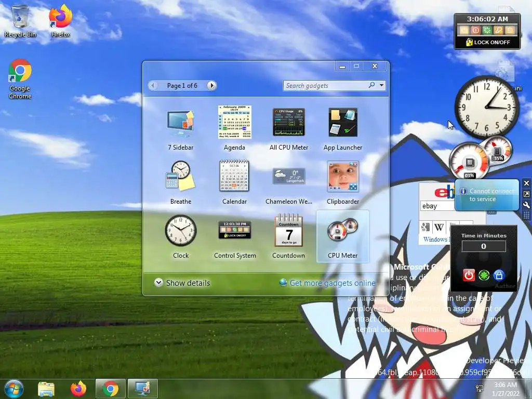Open Recycle Bin on desktop
532x399 pixels.
pos(20,21)
